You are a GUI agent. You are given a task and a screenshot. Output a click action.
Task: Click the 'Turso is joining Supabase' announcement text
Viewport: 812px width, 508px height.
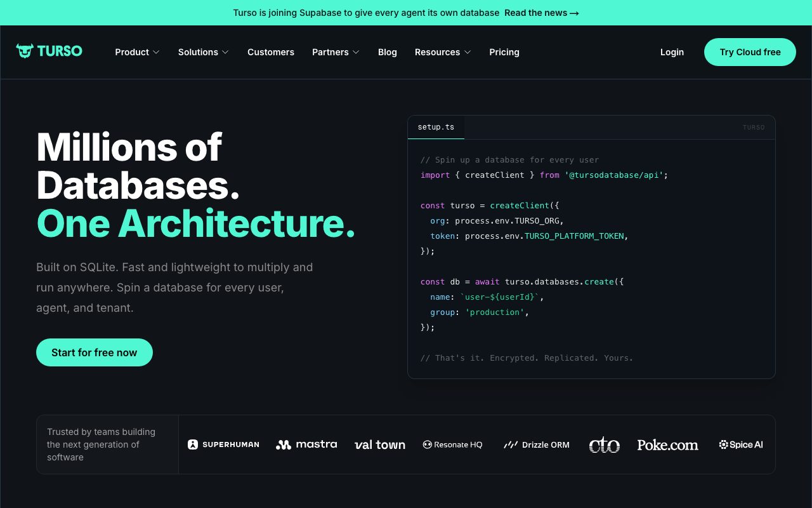point(366,13)
